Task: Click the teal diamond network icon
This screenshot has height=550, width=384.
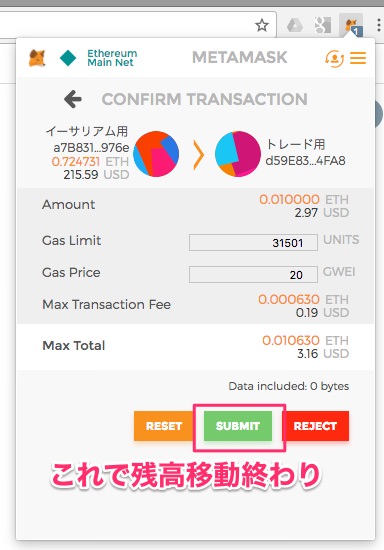Action: (68, 58)
